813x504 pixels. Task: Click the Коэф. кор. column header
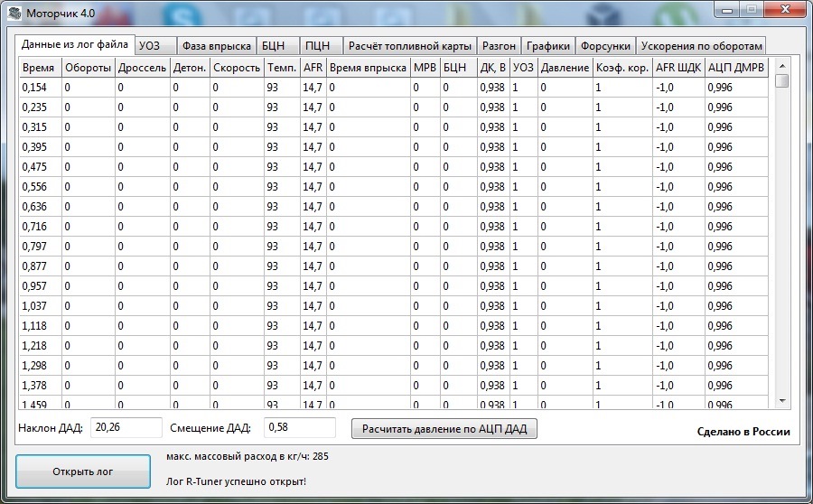622,68
